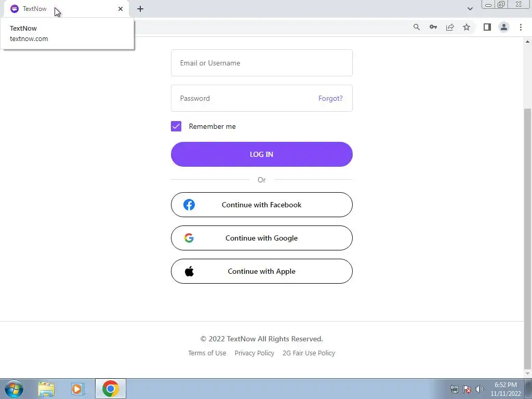Click the '© 2022 TextNow All Rights Reserved.' text
This screenshot has width=532, height=399.
(x=262, y=339)
